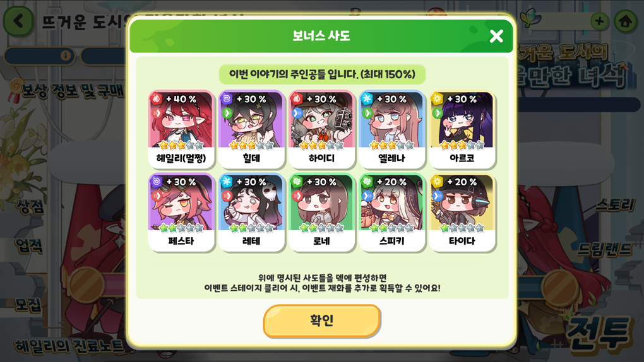Image resolution: width=644 pixels, height=362 pixels.
Task: Select the 헤일리(멀쩡) character card
Action: [181, 129]
